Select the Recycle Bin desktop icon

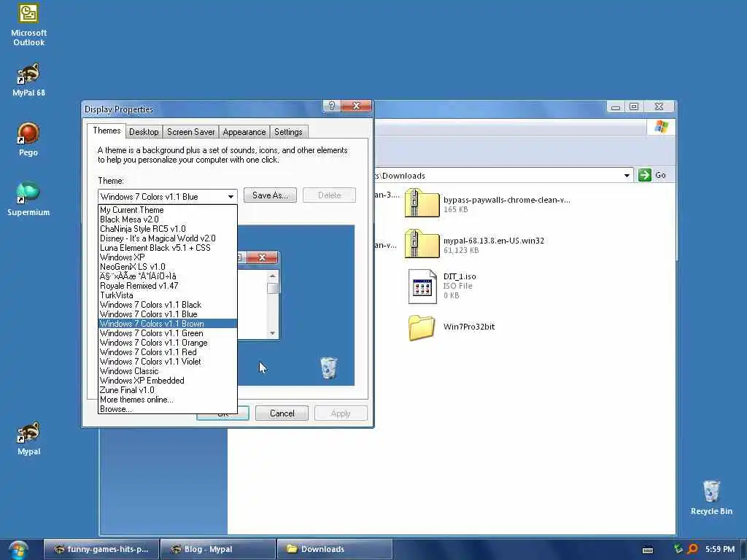(x=711, y=497)
